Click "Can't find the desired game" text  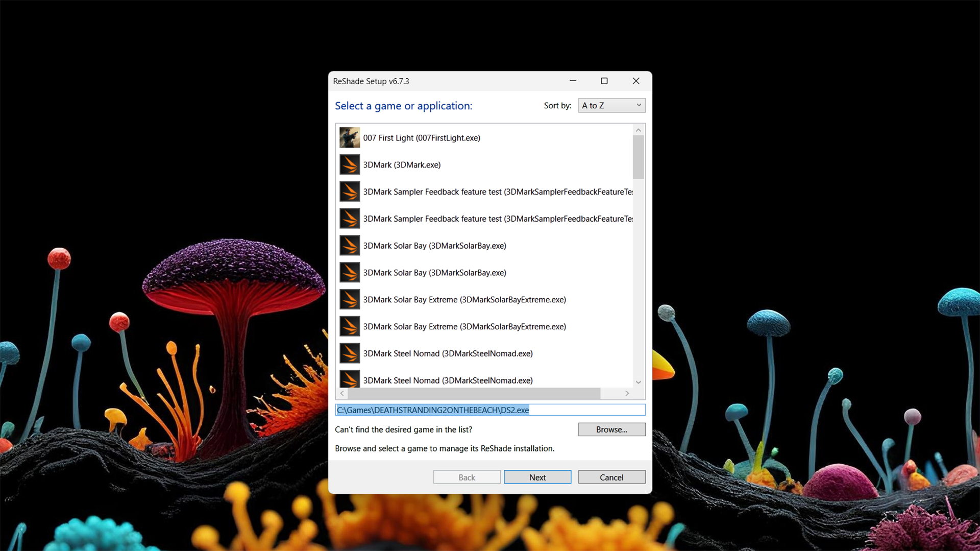click(x=404, y=429)
